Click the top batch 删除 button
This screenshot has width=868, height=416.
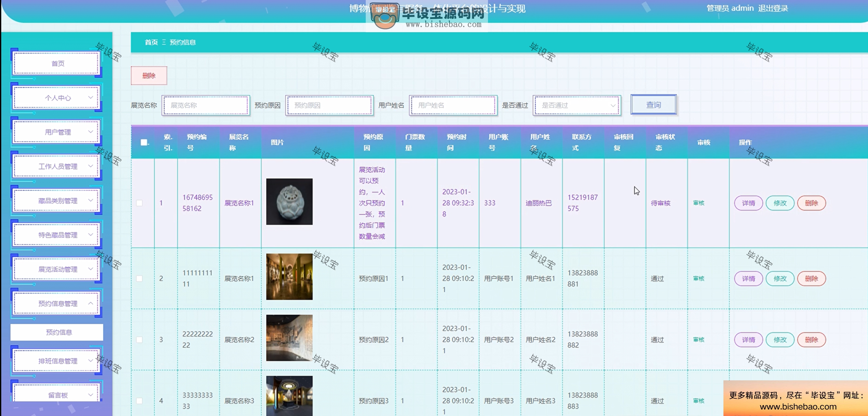(x=149, y=76)
